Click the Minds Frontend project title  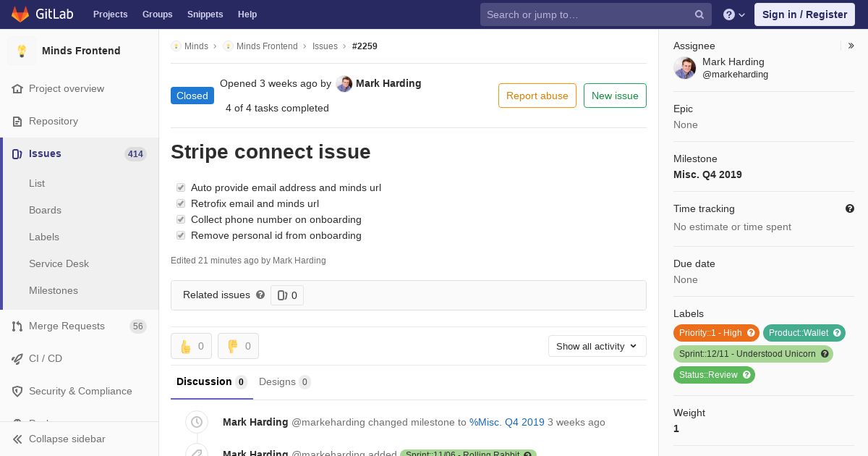pos(81,51)
